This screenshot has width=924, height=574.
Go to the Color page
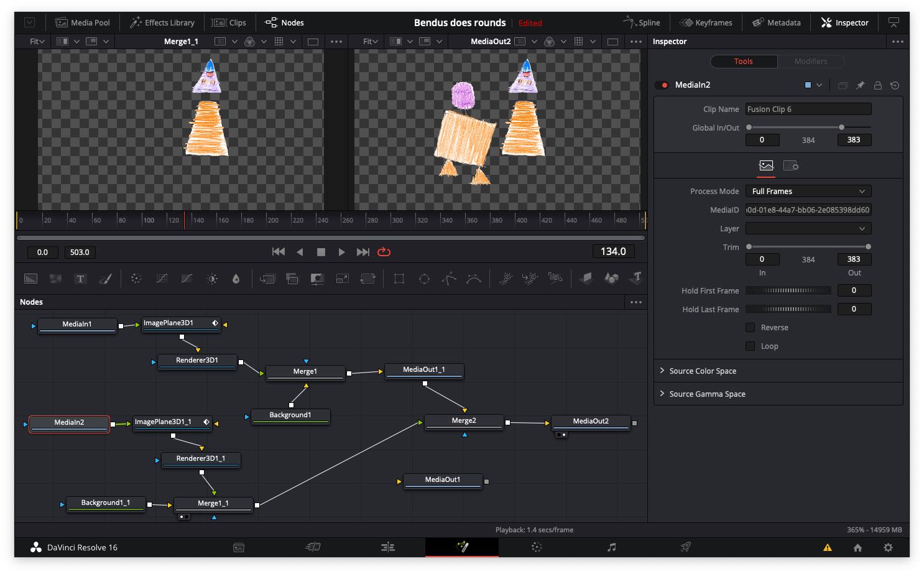tap(537, 547)
